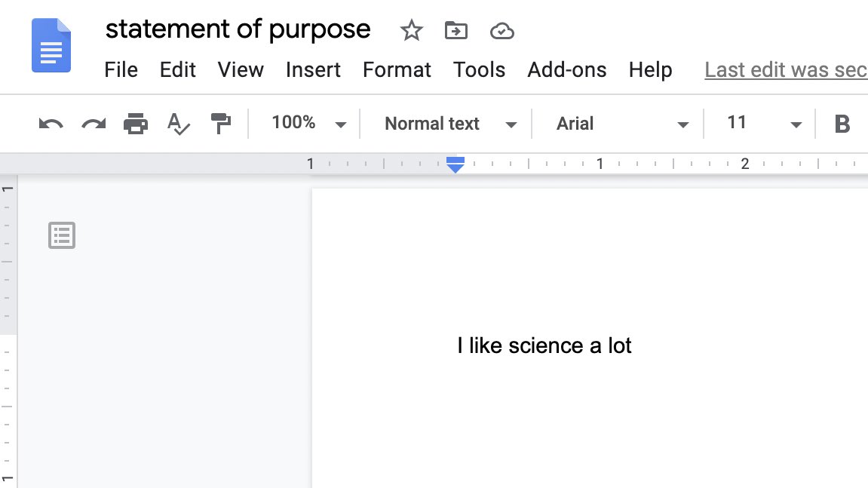This screenshot has width=868, height=488.
Task: Open the Google Docs home icon
Action: (x=51, y=45)
